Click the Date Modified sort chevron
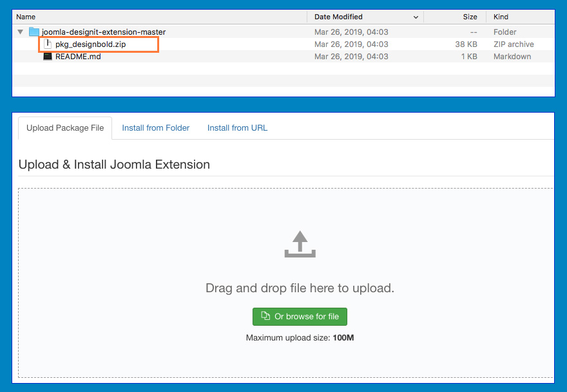The image size is (567, 392). click(416, 17)
